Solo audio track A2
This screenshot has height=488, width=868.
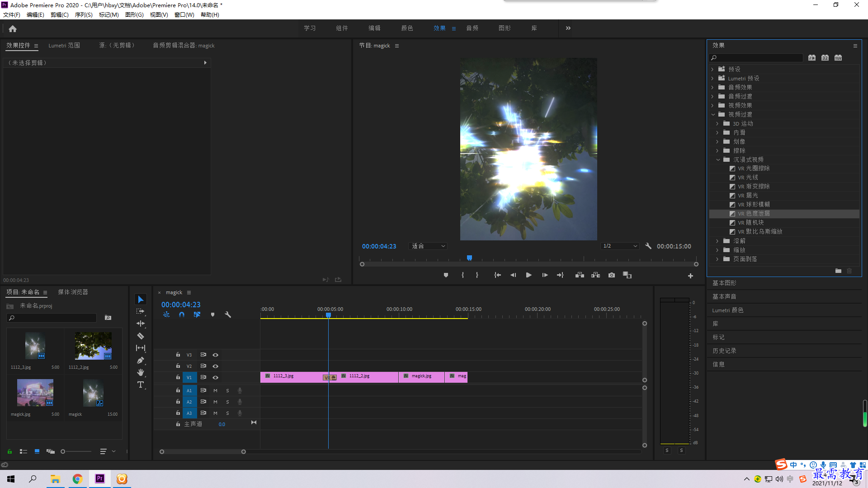point(228,402)
